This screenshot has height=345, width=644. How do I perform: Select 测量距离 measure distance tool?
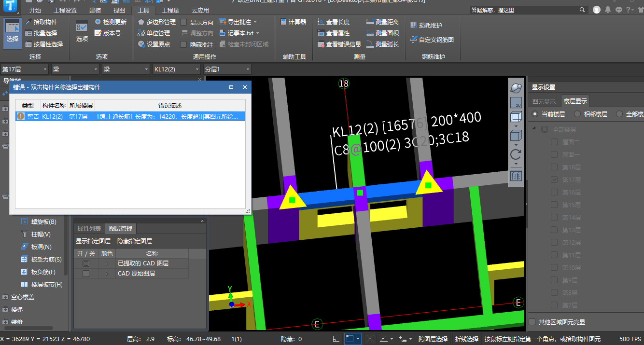(x=382, y=22)
